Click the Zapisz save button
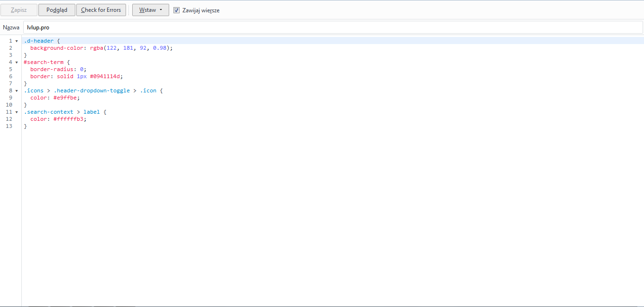 19,10
